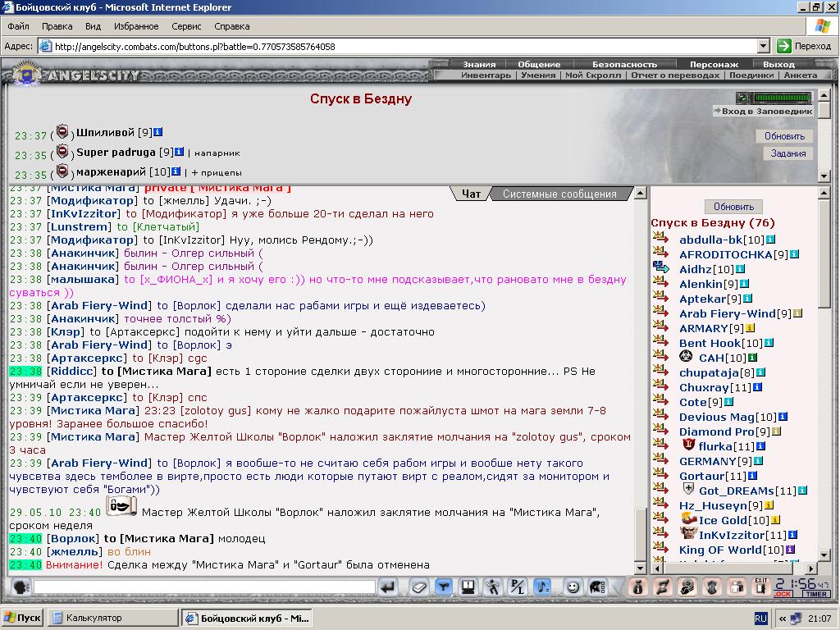Refresh player list with Обновить button
This screenshot has width=840, height=630.
(733, 206)
